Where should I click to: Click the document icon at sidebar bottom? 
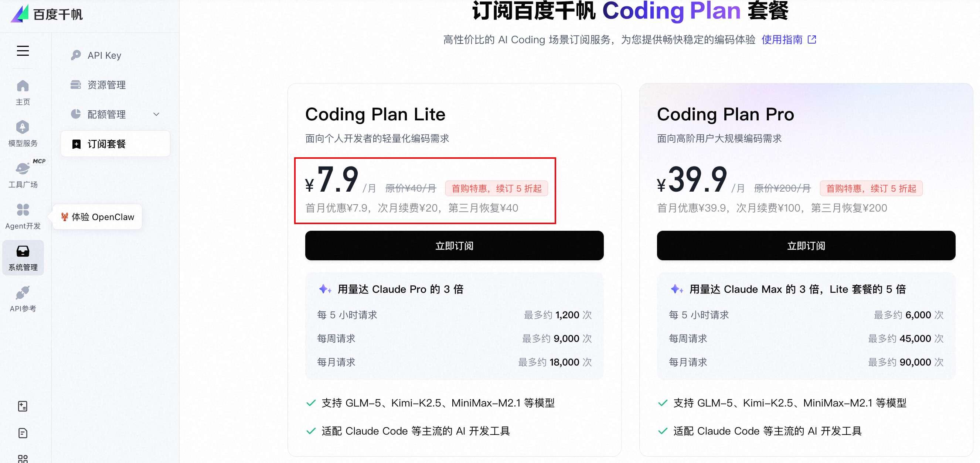[23, 433]
